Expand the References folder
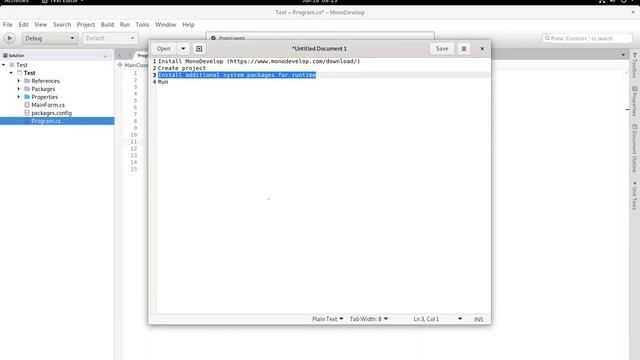Screen dimensions: 640x360 (19, 81)
